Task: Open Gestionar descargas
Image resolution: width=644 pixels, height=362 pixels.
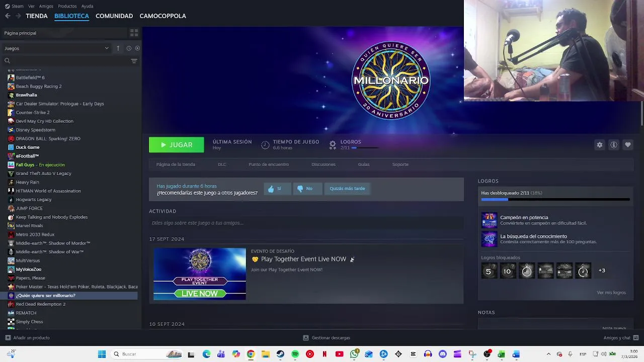Action: (327, 338)
